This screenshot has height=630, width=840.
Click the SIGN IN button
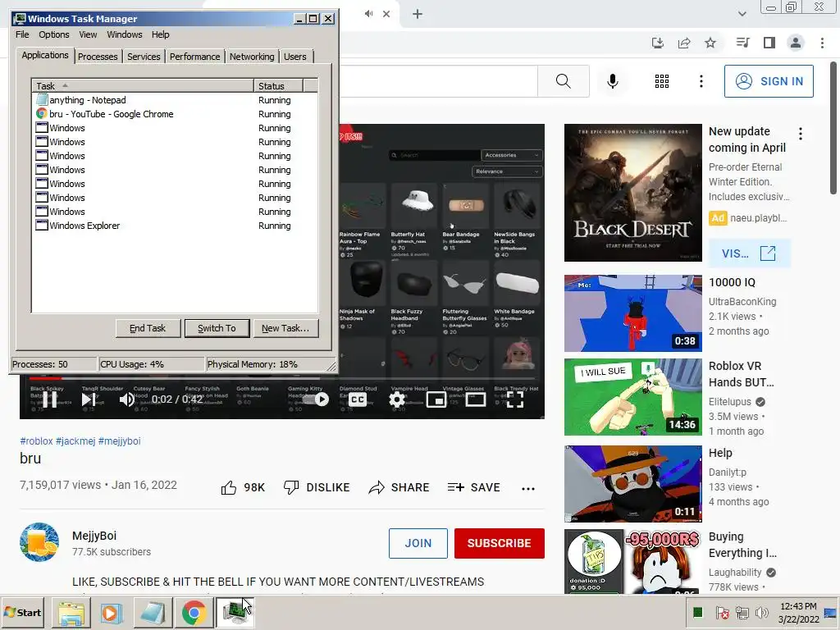point(769,81)
